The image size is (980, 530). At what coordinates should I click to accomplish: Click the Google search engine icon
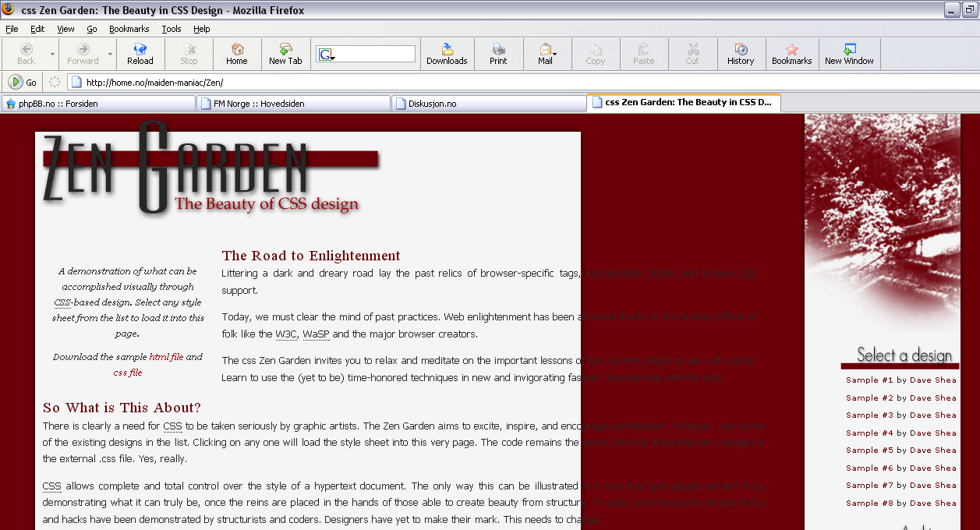(x=326, y=55)
